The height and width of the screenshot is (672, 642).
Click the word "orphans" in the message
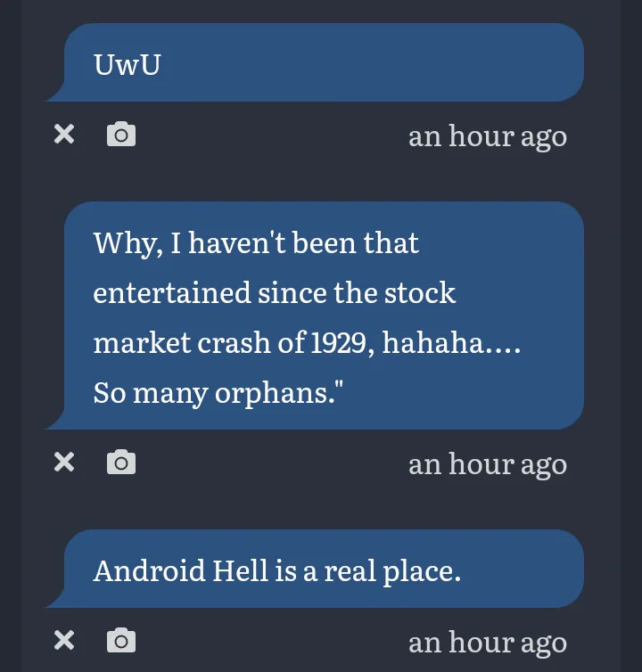[271, 394]
